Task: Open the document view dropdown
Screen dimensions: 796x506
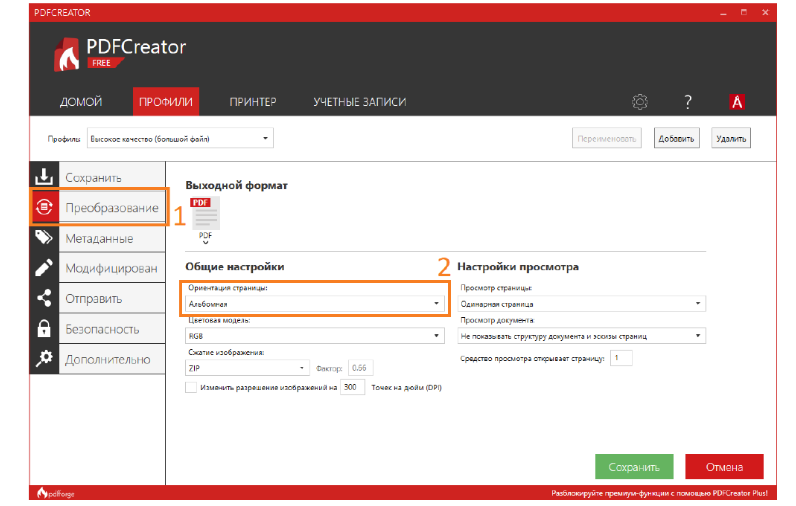Action: pos(581,335)
